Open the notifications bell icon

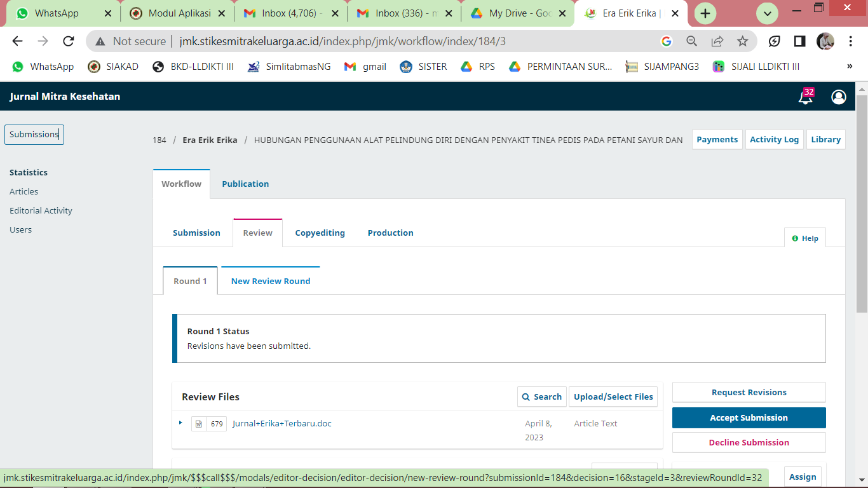(x=805, y=97)
